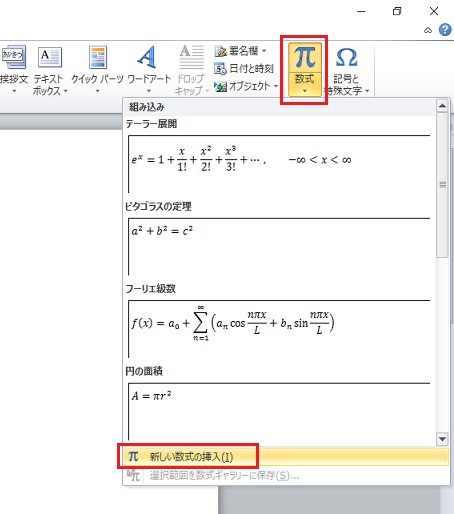454x514 pixels.
Task: Insert the 円の面積 equation
Action: pyautogui.click(x=279, y=411)
